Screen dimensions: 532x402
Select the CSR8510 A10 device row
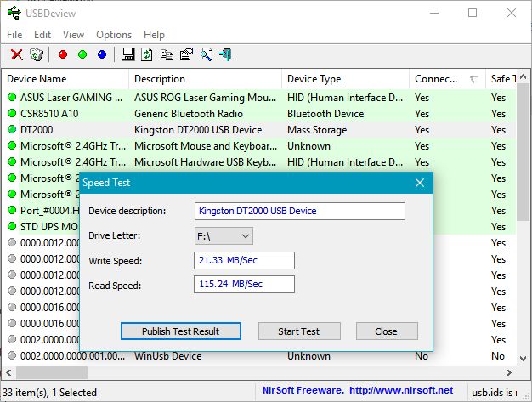click(259, 114)
